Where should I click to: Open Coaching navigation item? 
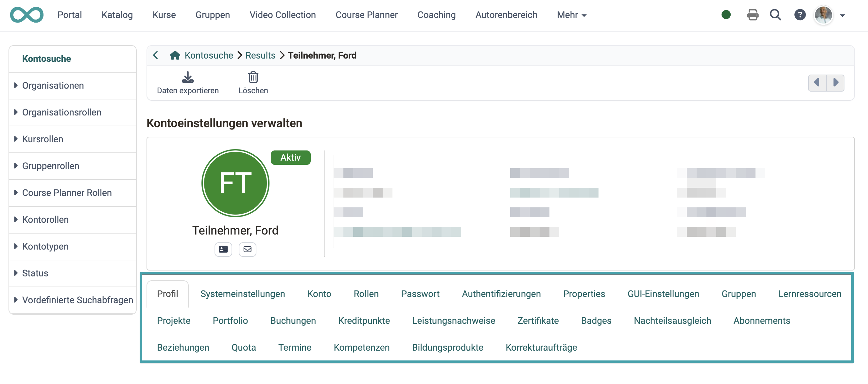(x=436, y=15)
